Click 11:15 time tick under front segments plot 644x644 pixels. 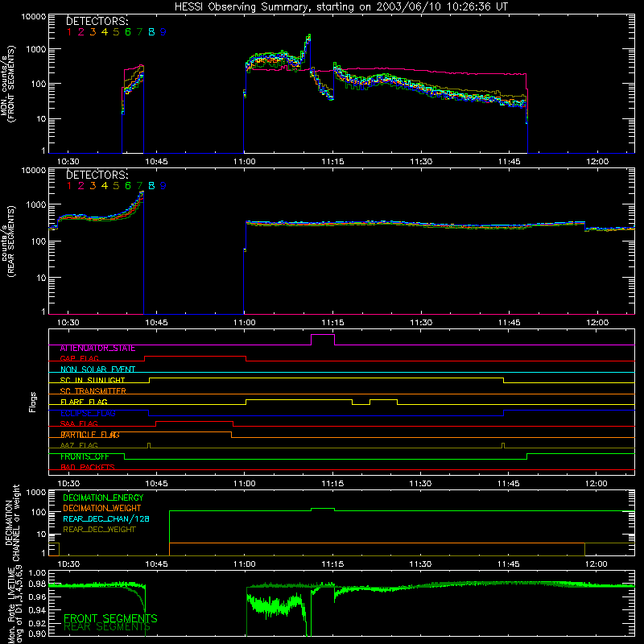coord(332,162)
